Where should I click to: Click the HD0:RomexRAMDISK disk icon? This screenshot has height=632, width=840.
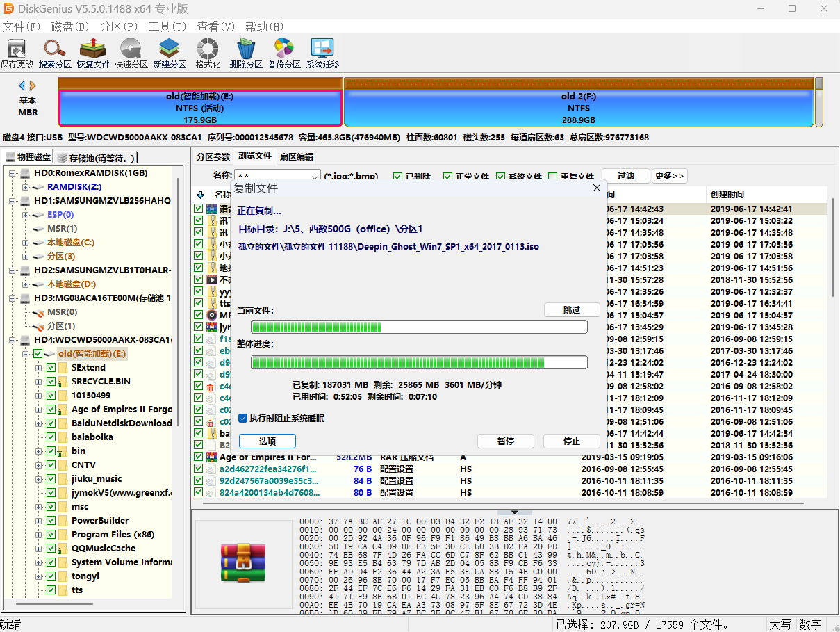coord(26,173)
